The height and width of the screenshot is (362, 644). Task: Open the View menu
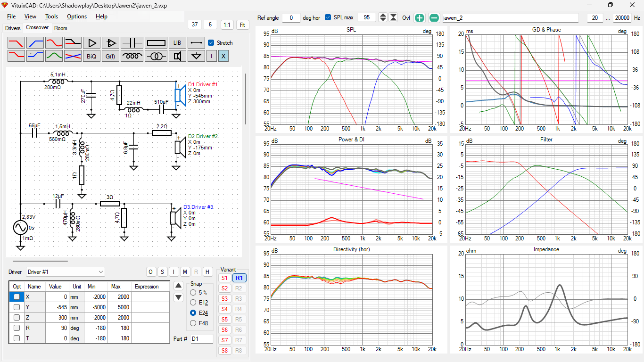(x=30, y=16)
